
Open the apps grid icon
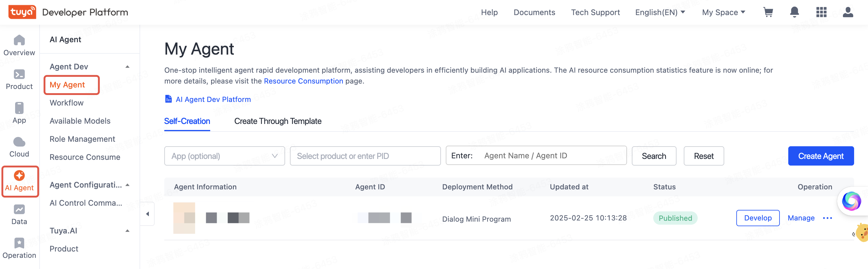point(821,12)
